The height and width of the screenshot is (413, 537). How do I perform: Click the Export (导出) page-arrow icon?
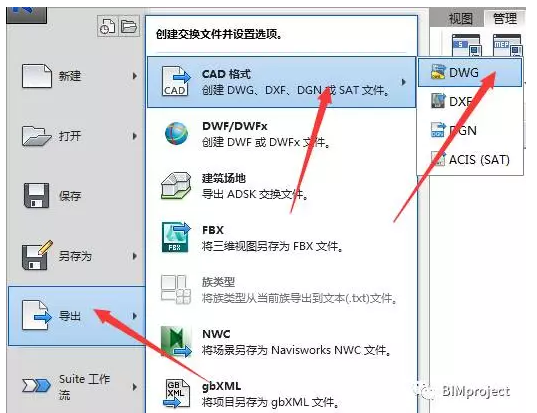[x=37, y=315]
